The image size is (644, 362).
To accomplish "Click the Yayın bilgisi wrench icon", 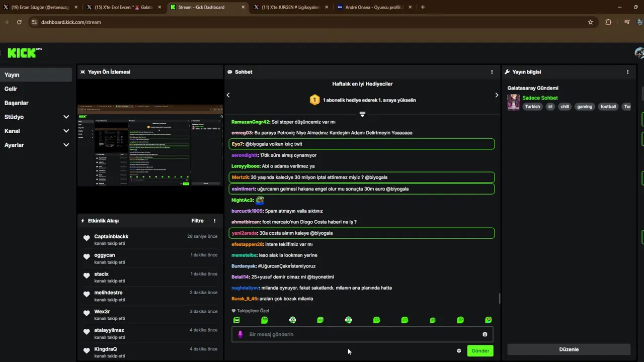I will [x=508, y=72].
